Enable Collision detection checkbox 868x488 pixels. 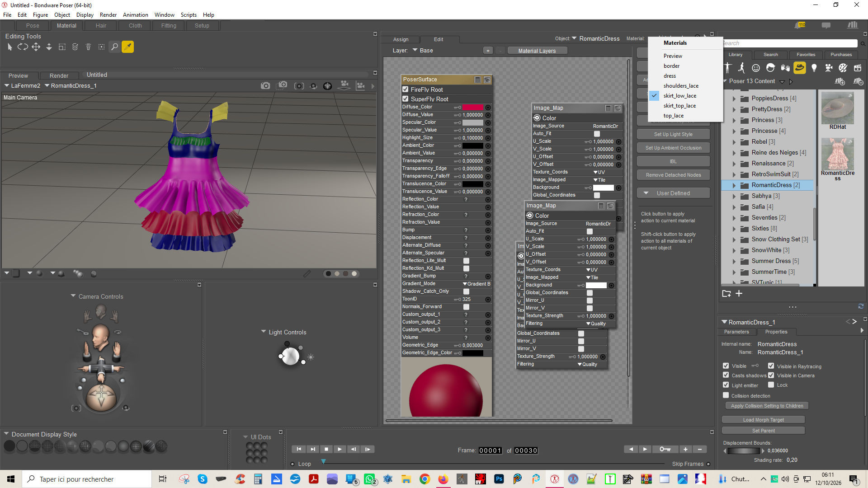click(x=726, y=396)
